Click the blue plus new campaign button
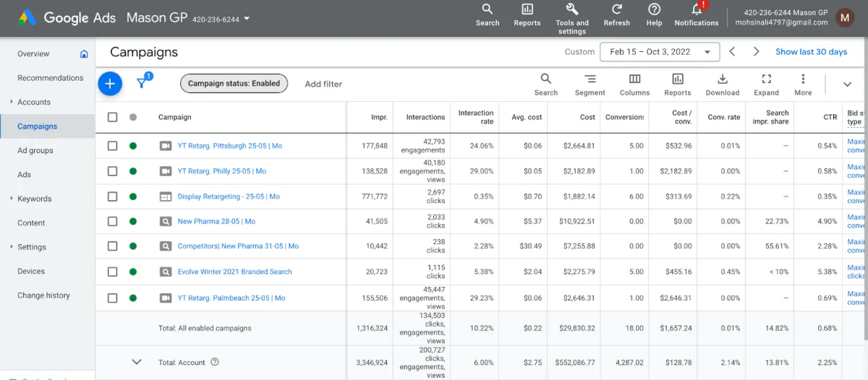The width and height of the screenshot is (868, 380). pyautogui.click(x=110, y=84)
